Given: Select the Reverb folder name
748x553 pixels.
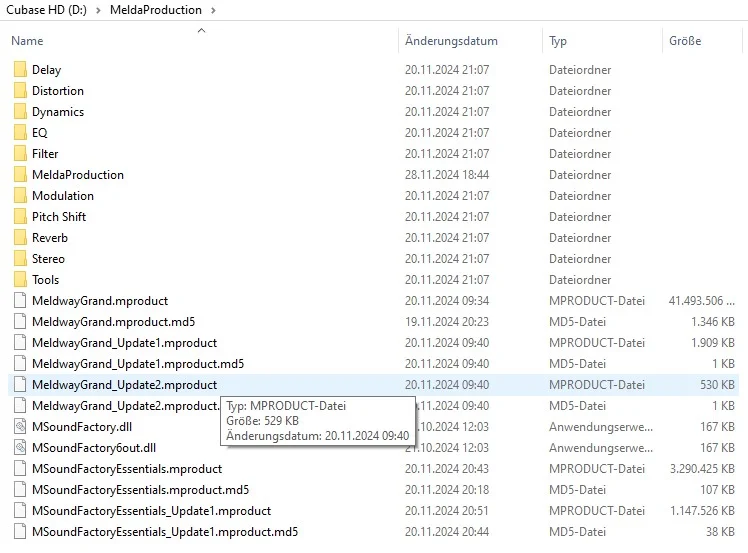Looking at the screenshot, I should tap(50, 238).
